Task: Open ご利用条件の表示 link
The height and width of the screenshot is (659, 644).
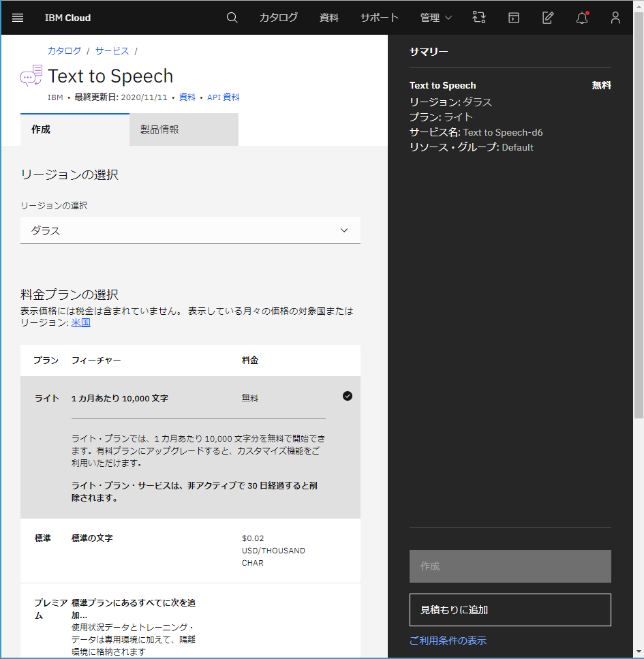Action: pos(448,641)
